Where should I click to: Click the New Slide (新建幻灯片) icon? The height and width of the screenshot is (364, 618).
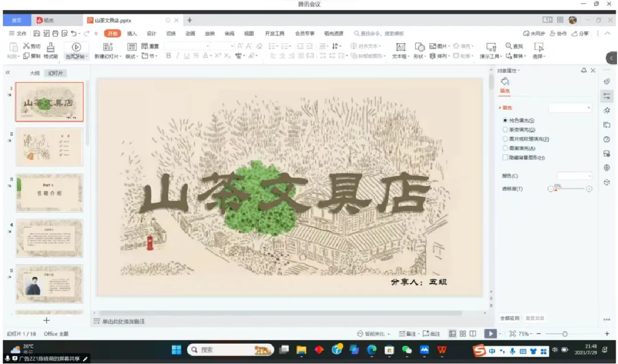pyautogui.click(x=108, y=47)
